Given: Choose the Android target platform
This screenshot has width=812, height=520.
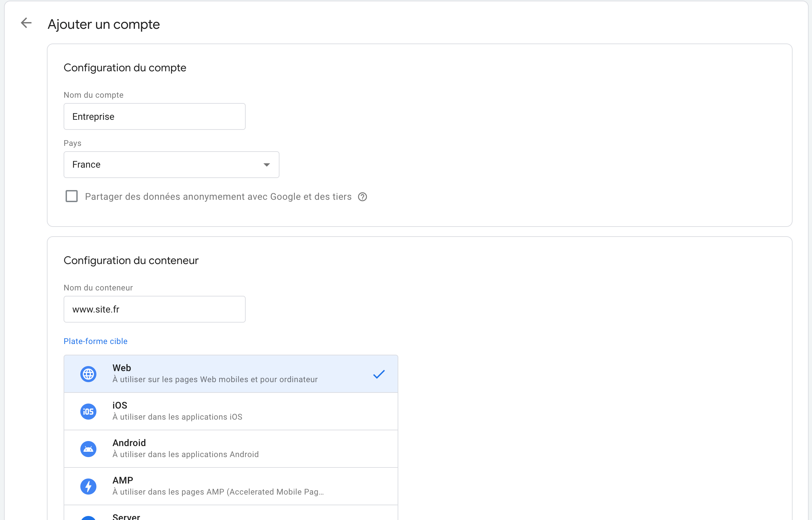Looking at the screenshot, I should [x=231, y=449].
